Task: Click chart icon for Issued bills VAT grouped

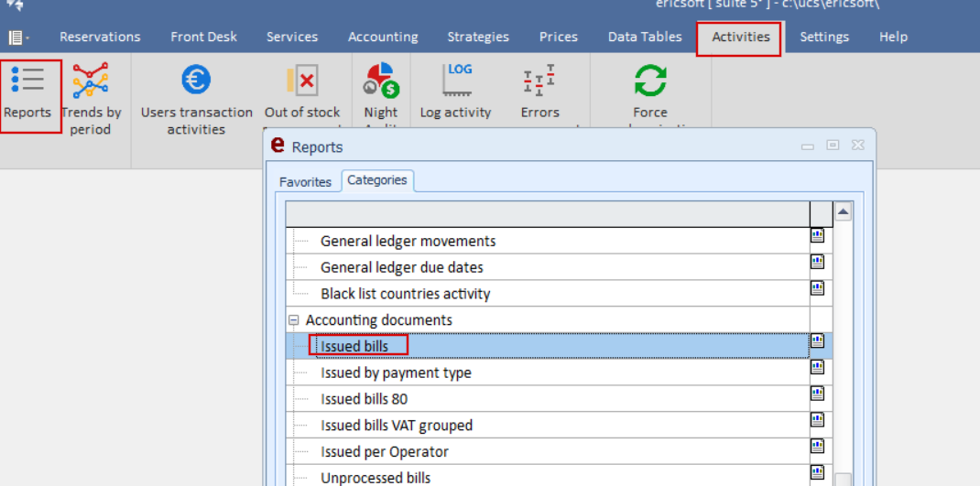Action: (x=818, y=419)
